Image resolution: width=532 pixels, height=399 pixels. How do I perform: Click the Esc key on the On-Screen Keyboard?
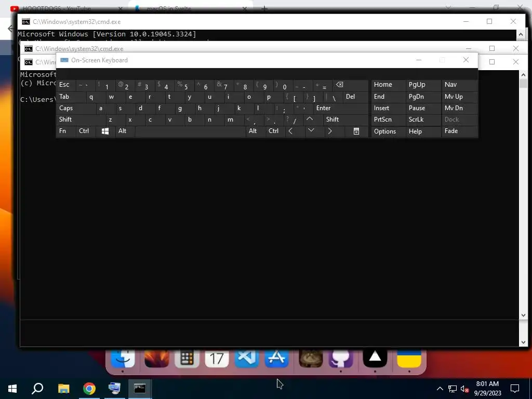pyautogui.click(x=66, y=85)
